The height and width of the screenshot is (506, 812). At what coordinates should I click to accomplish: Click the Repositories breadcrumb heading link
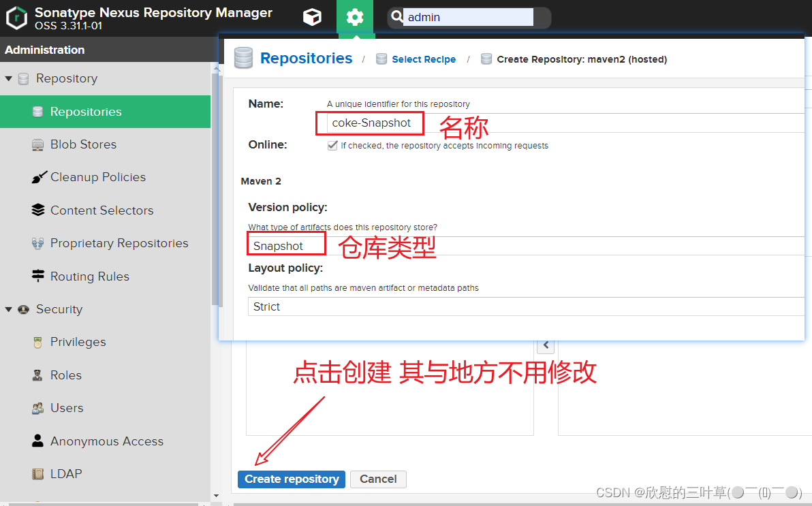click(x=306, y=58)
